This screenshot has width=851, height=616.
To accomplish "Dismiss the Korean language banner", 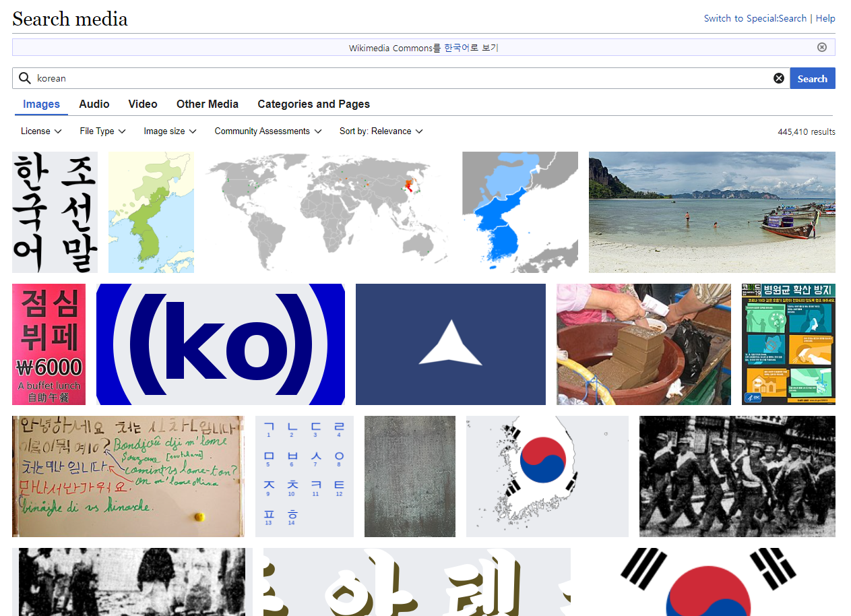I will (822, 47).
